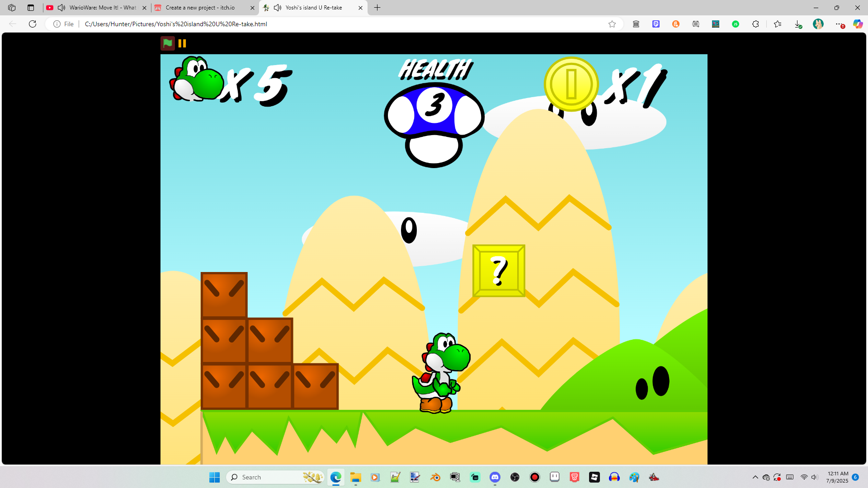Open Discord from the taskbar
The image size is (868, 488).
pyautogui.click(x=495, y=477)
